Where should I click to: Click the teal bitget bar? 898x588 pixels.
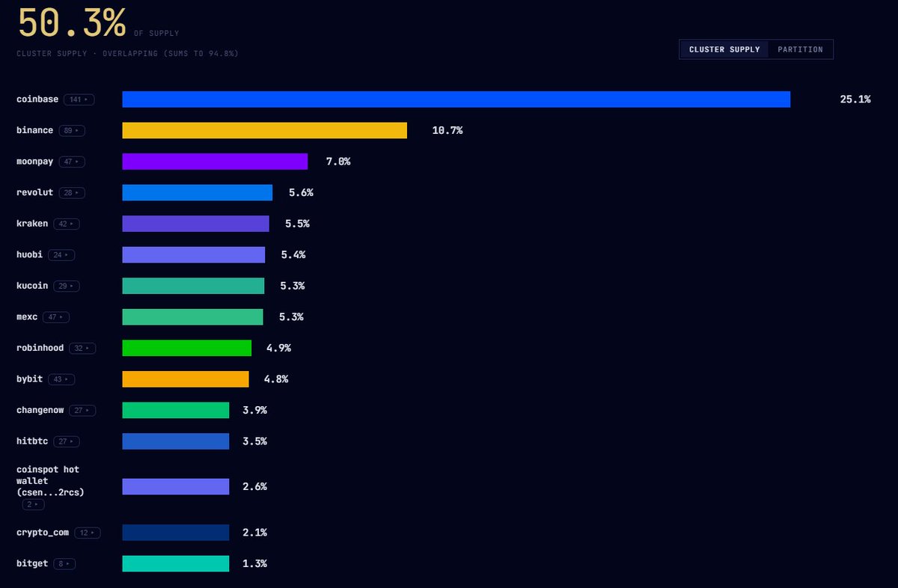(176, 563)
